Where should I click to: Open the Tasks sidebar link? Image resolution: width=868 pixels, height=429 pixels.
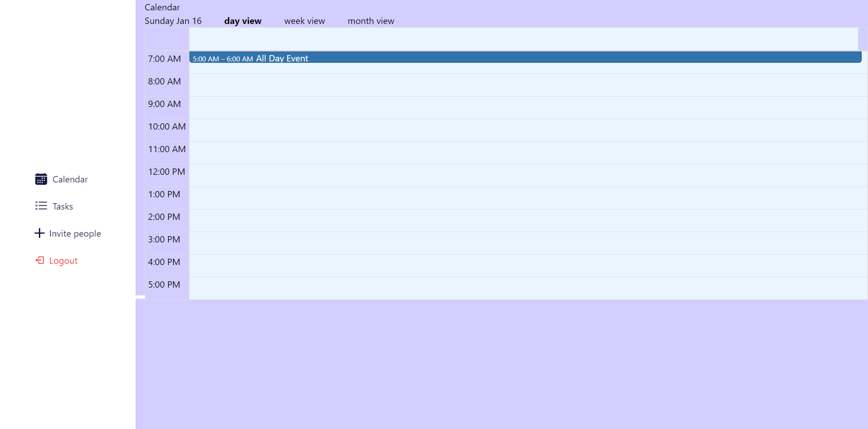pos(63,206)
